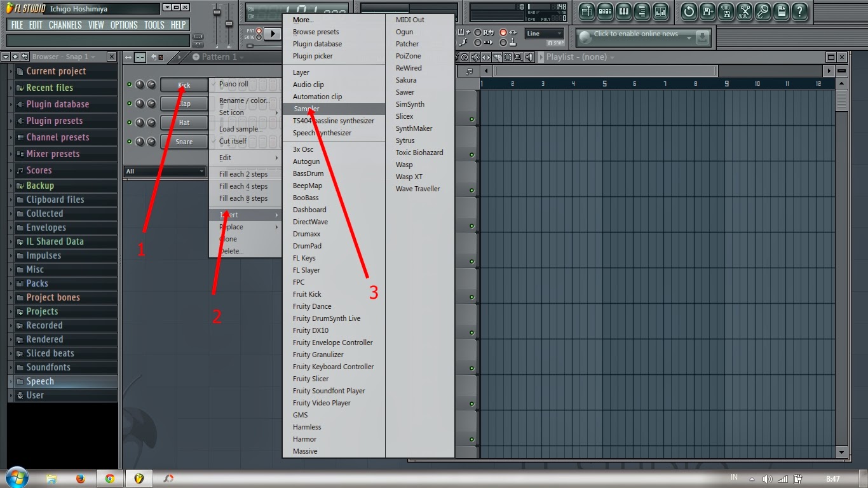
Task: Open the Playlist window icon
Action: [x=587, y=11]
